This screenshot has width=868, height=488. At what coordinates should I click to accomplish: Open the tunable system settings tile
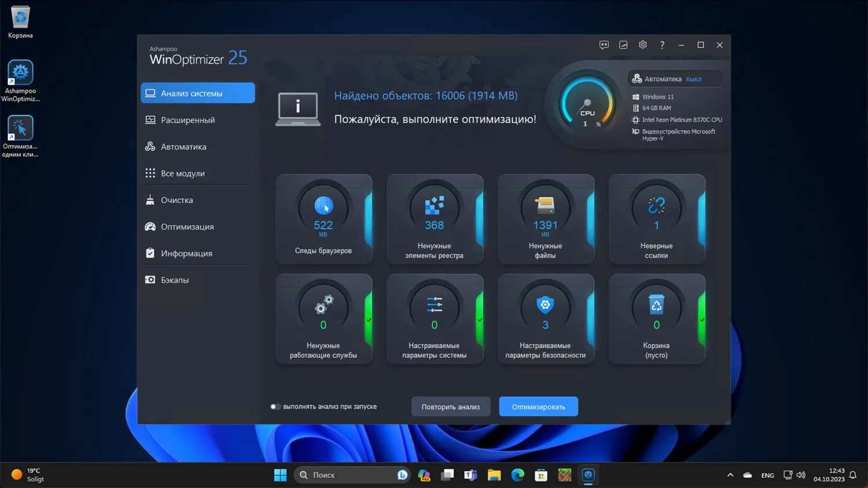click(x=434, y=319)
